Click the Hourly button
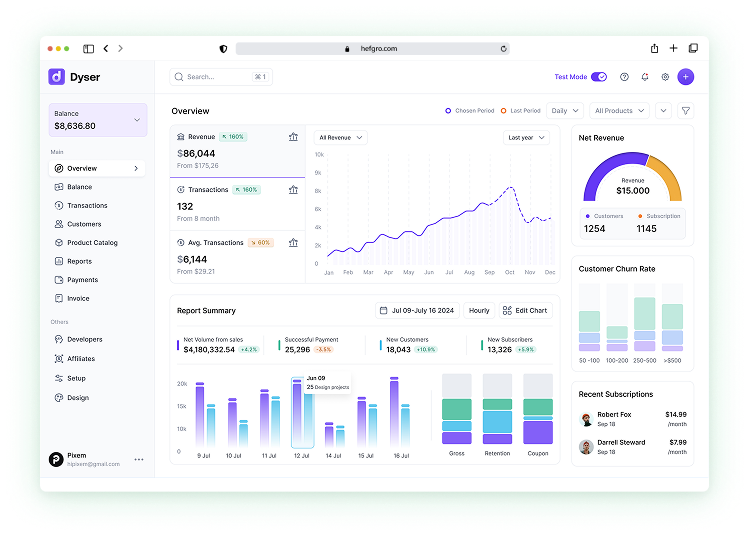Screen dimensions: 749x536 tap(479, 311)
